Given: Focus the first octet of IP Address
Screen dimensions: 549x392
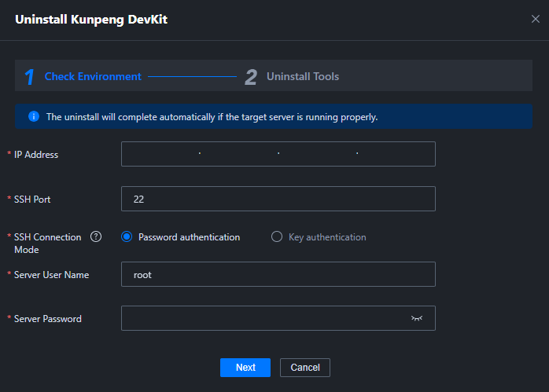Looking at the screenshot, I should 160,154.
